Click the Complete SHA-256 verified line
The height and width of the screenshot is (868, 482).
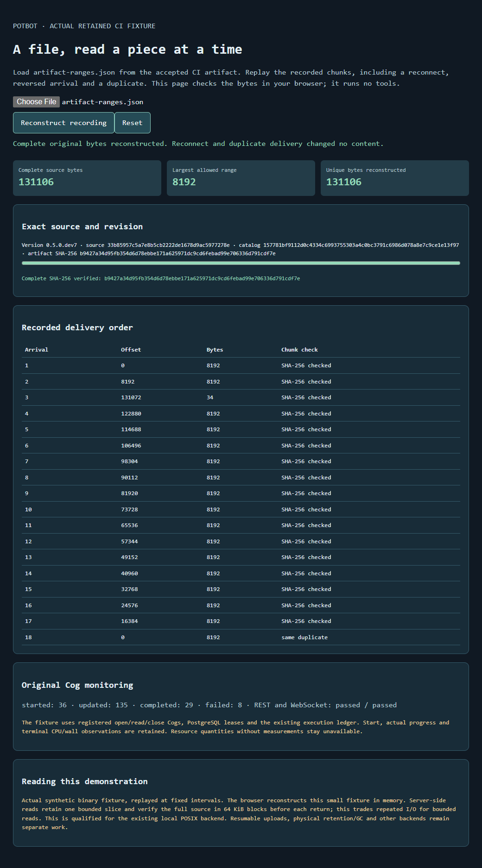pos(161,278)
